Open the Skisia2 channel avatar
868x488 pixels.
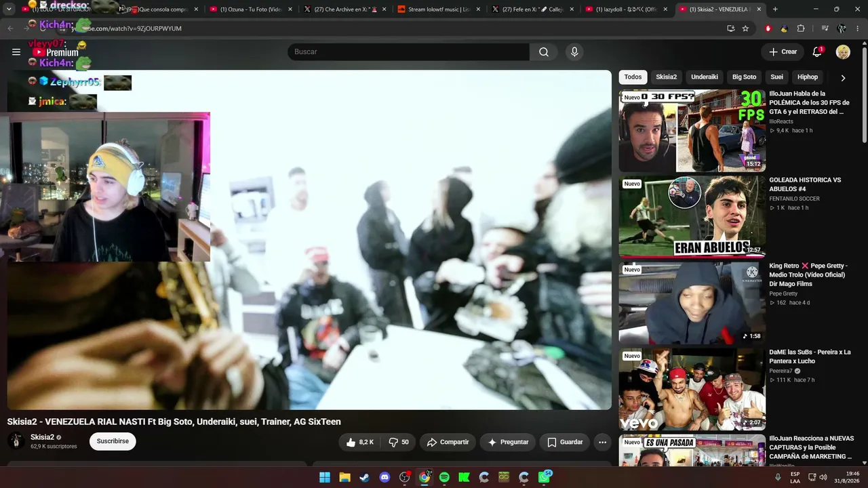16,441
